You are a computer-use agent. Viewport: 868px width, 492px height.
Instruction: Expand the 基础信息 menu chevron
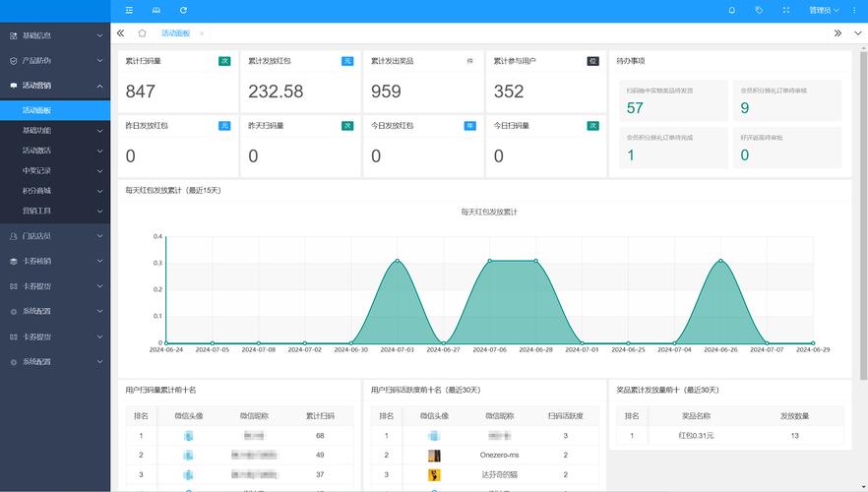[x=99, y=35]
